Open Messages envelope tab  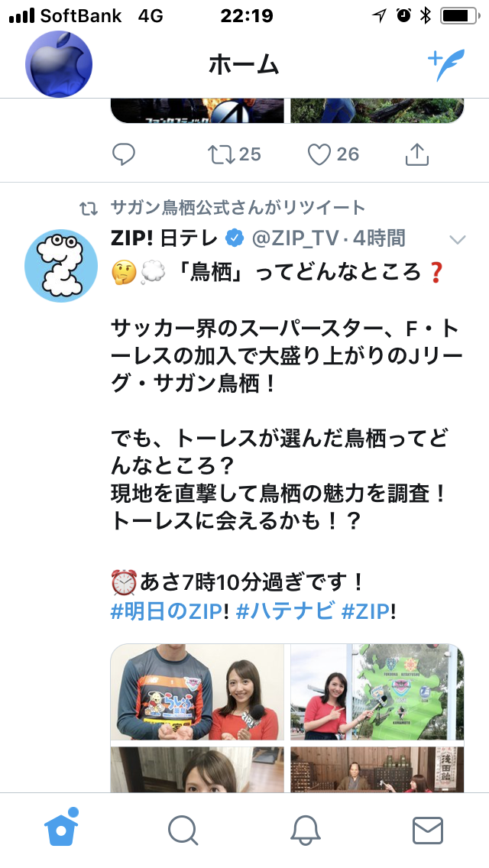click(428, 831)
